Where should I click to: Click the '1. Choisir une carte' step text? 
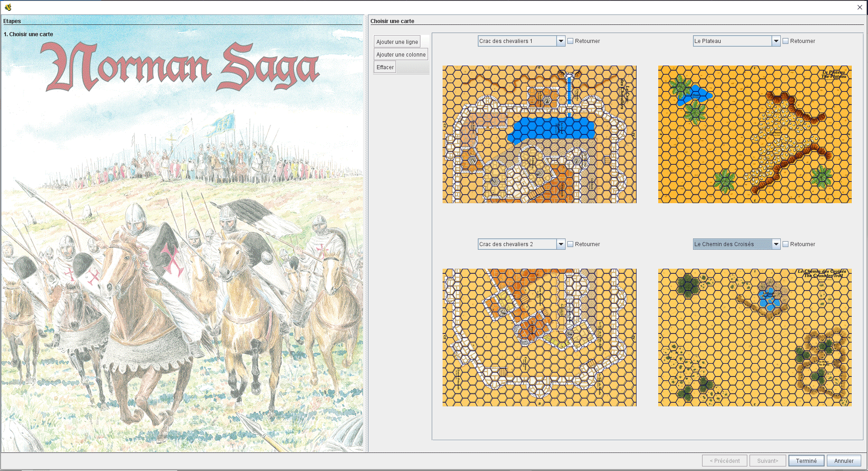[x=28, y=34]
